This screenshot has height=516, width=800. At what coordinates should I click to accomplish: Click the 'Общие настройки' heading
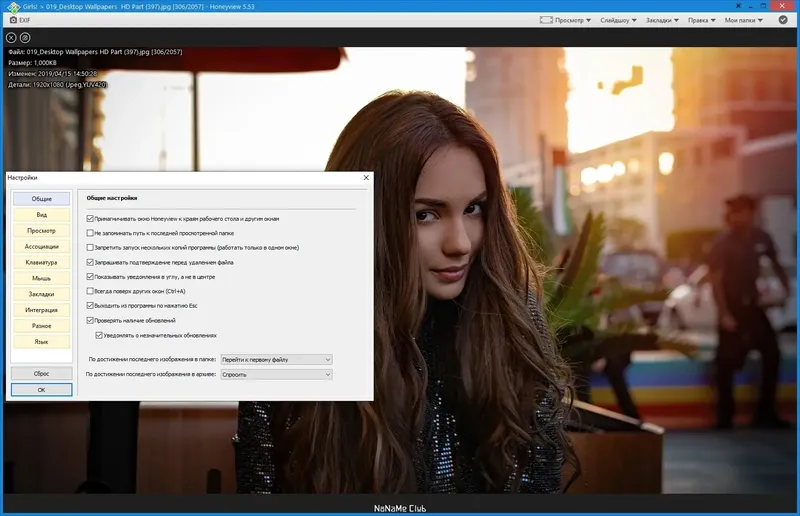pos(112,198)
